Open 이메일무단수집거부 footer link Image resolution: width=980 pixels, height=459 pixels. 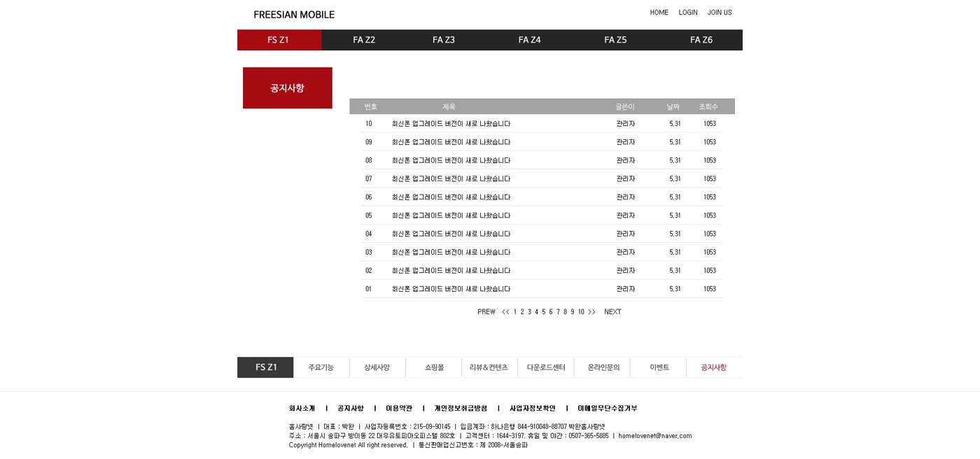click(x=608, y=409)
